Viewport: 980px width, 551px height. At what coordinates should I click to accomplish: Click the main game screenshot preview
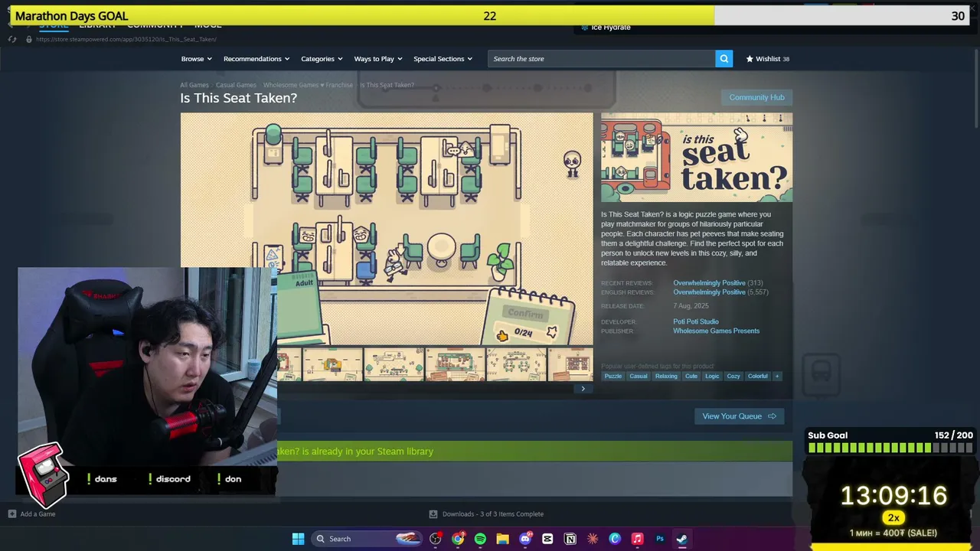[x=387, y=229]
